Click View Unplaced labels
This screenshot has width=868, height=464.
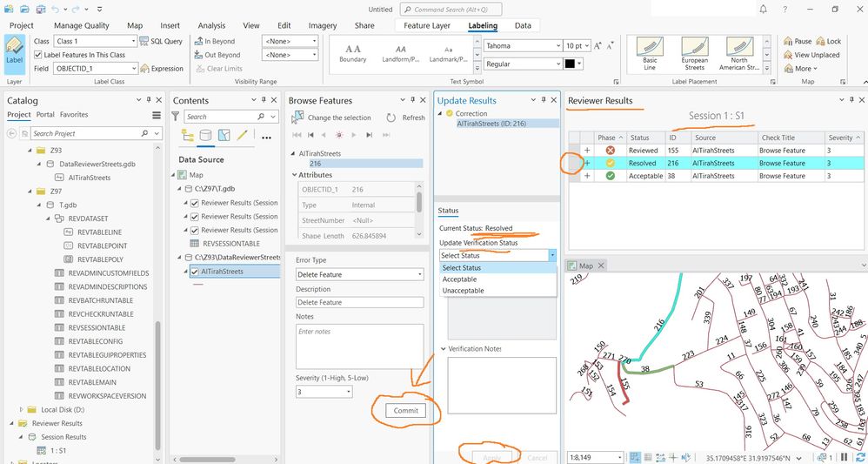click(x=811, y=55)
